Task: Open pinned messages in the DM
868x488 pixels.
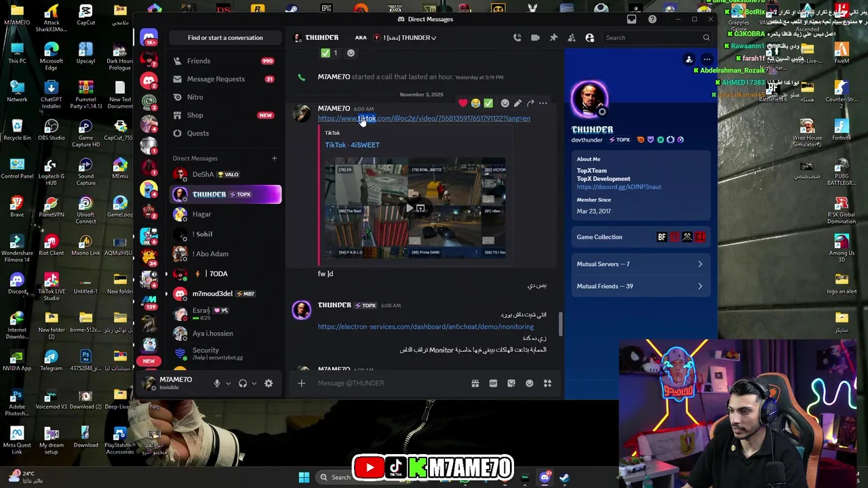Action: 553,38
